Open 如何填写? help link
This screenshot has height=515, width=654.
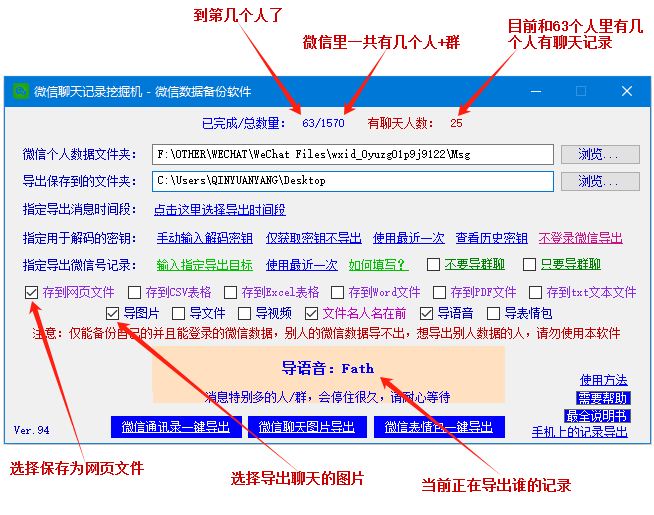tap(379, 265)
